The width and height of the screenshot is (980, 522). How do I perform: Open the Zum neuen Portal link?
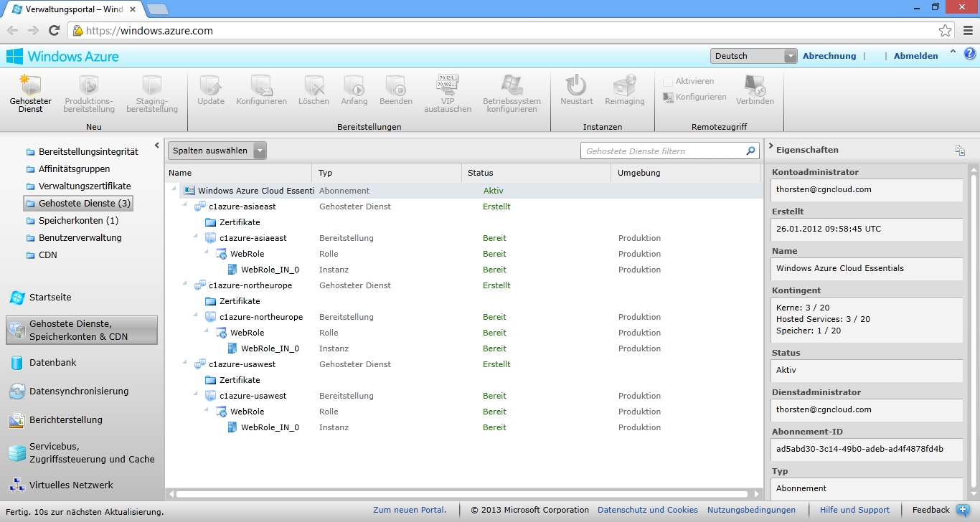pyautogui.click(x=409, y=510)
